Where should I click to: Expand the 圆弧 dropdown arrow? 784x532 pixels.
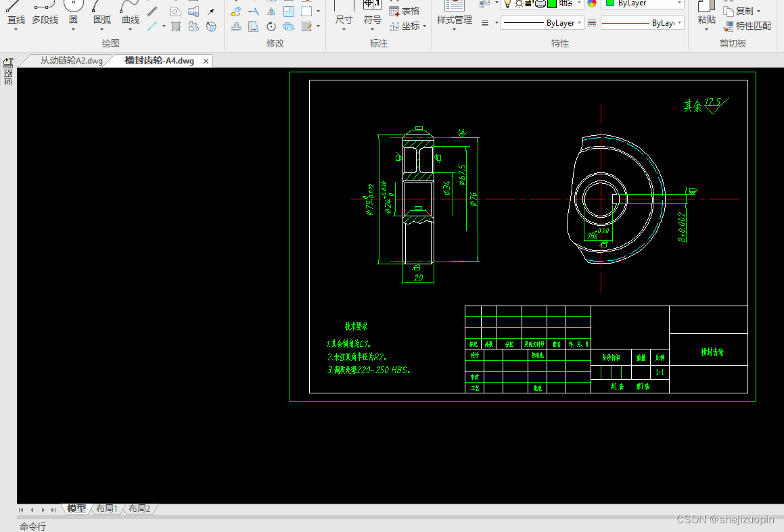coord(102,30)
